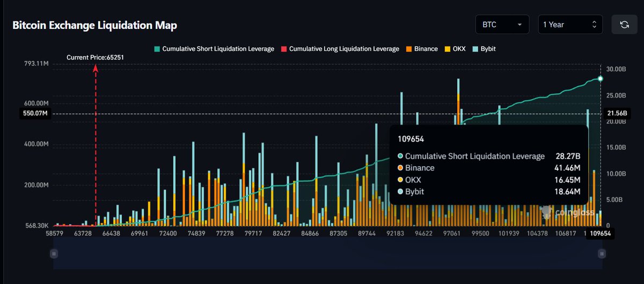Click the 30.00B right axis label
Screen dimensions: 644x284
pyautogui.click(x=616, y=69)
